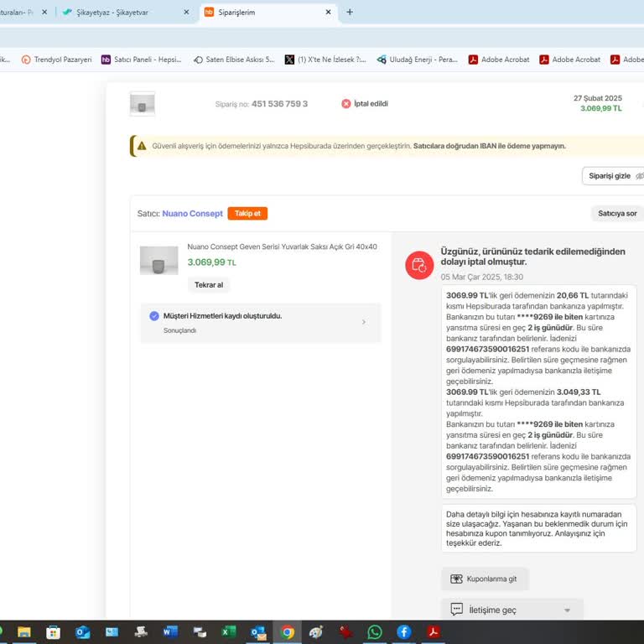Open the Nuano Consept Geven Serisi product title
This screenshot has width=644, height=644.
(x=282, y=247)
